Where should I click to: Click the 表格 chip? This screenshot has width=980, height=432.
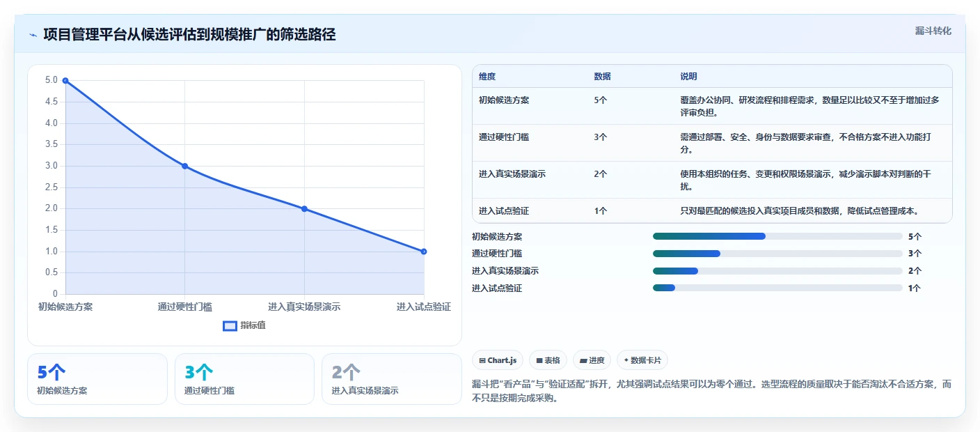[x=548, y=360]
